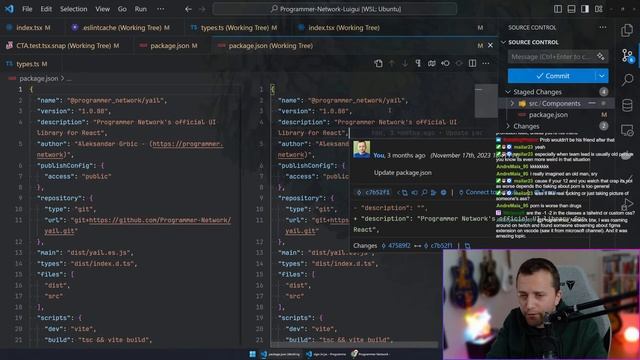640x360 pixels.
Task: Follow the https://programmer.network link in author line
Action: coord(187,144)
